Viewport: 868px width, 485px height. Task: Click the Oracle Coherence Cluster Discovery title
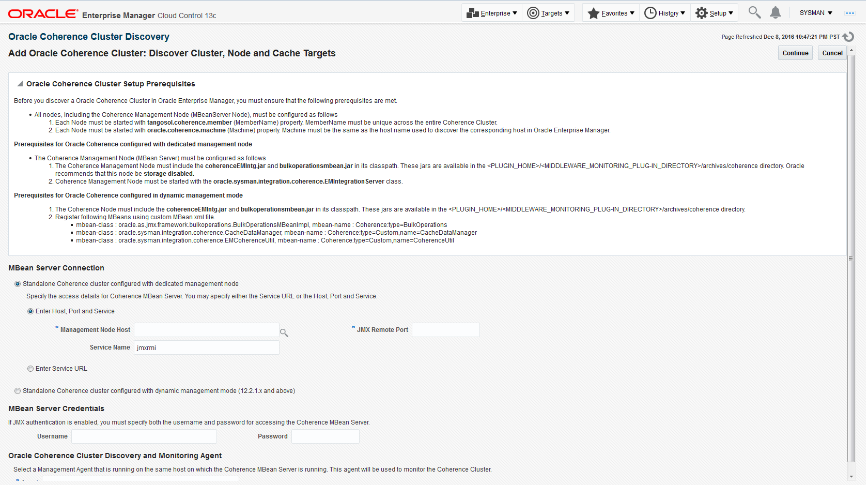point(89,37)
